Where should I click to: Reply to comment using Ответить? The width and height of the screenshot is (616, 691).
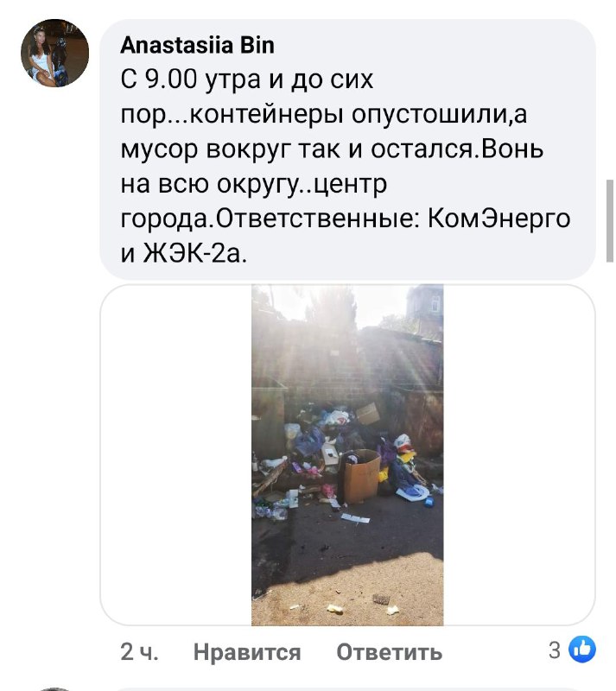[x=389, y=651]
